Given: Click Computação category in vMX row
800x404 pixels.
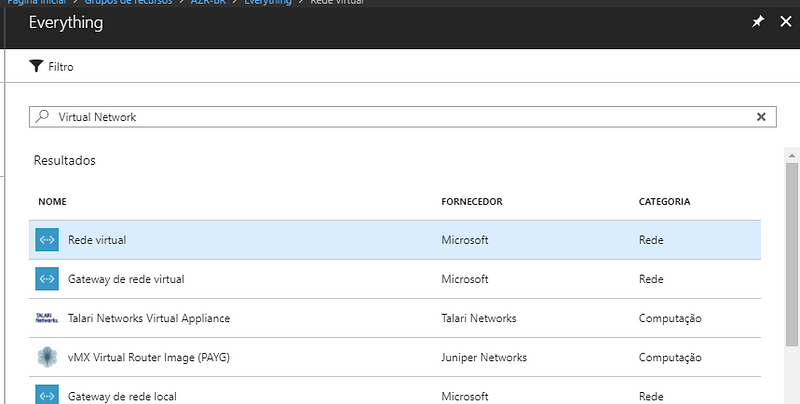Looking at the screenshot, I should pos(670,358).
